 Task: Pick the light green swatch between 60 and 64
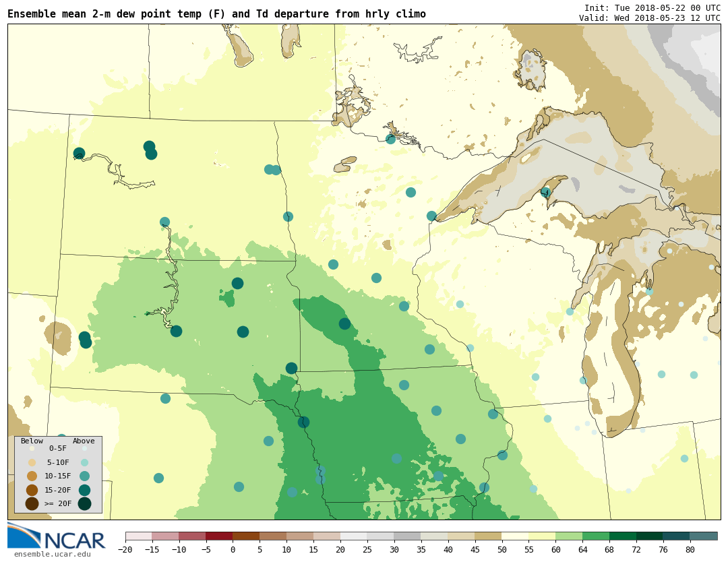pos(570,536)
